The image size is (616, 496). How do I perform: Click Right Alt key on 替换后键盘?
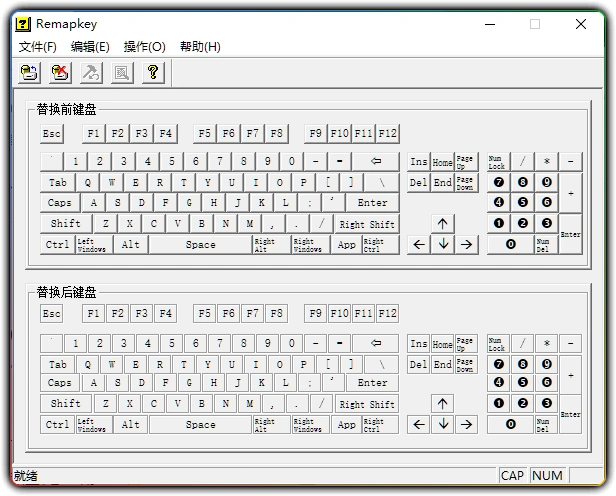pyautogui.click(x=272, y=425)
